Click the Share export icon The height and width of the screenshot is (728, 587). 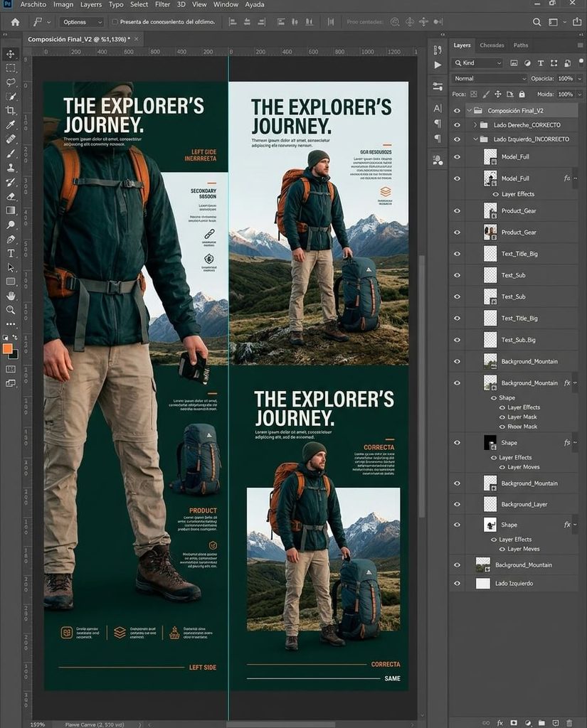coord(577,22)
